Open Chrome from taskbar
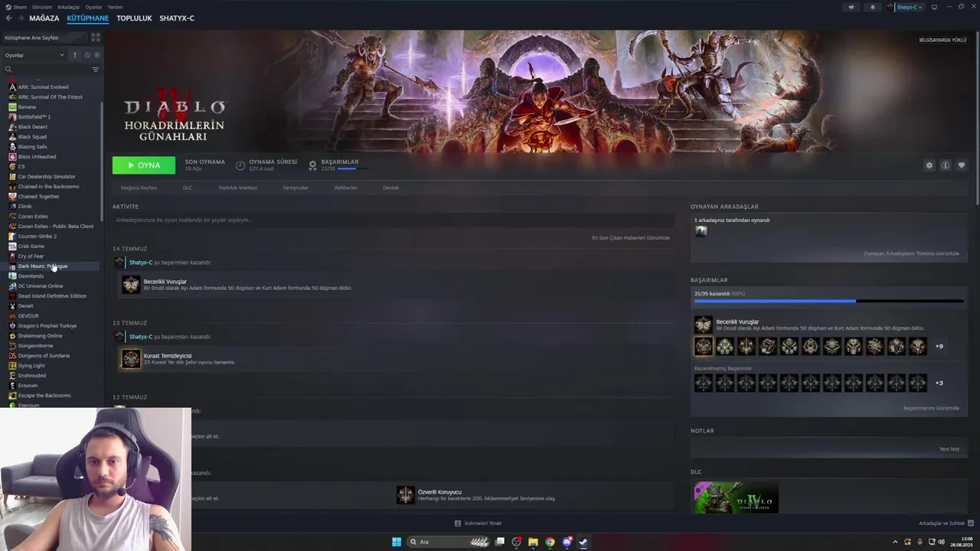Screen dimensions: 980x551 [550, 542]
